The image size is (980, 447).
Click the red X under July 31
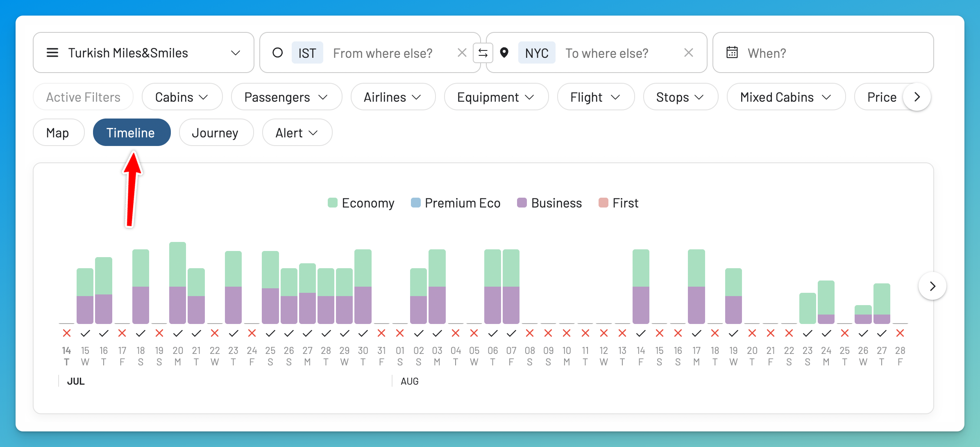pos(381,333)
